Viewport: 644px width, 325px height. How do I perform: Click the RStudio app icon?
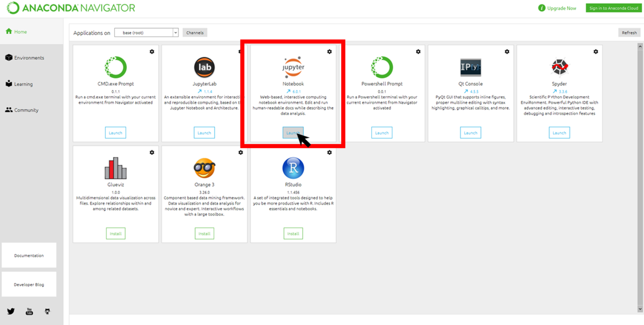click(293, 168)
